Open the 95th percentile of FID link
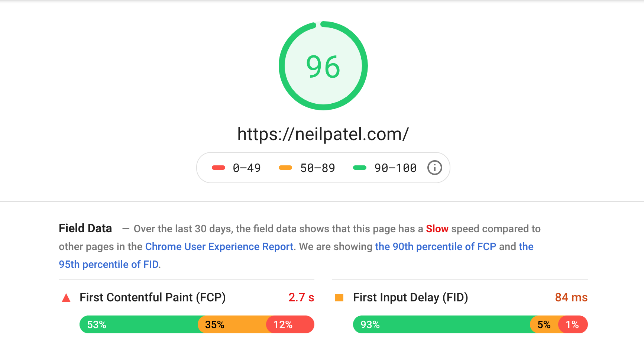The image size is (644, 343). 109,264
